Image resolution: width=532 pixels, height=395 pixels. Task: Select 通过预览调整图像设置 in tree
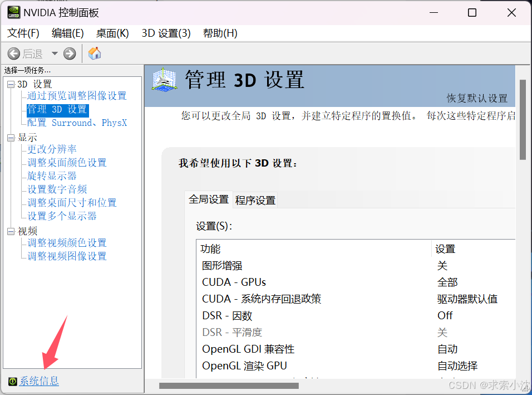pos(77,96)
